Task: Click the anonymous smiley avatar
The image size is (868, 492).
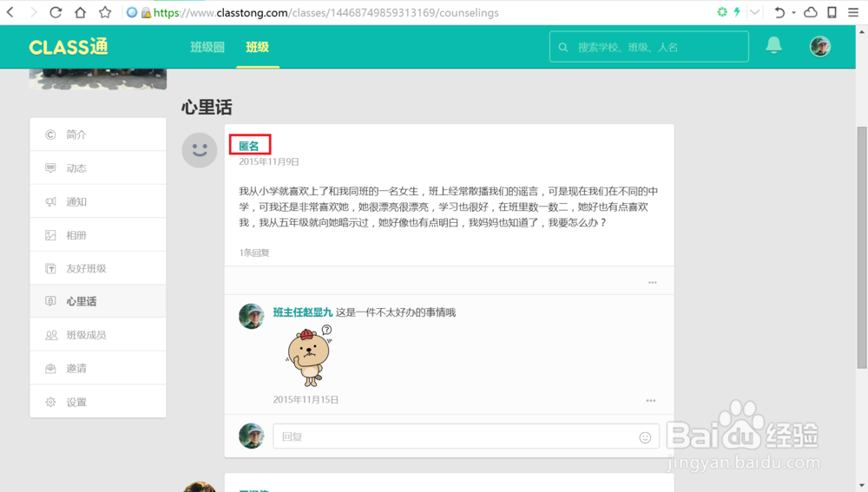Action: (200, 150)
